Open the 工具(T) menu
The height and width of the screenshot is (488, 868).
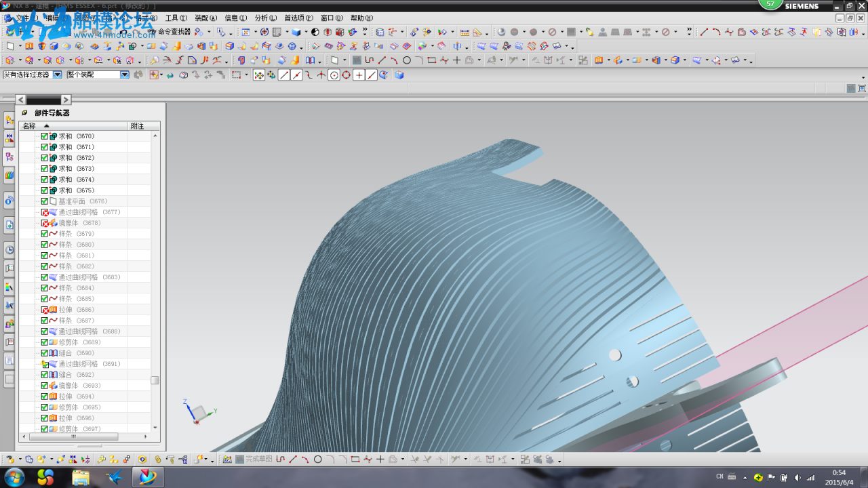pos(176,18)
